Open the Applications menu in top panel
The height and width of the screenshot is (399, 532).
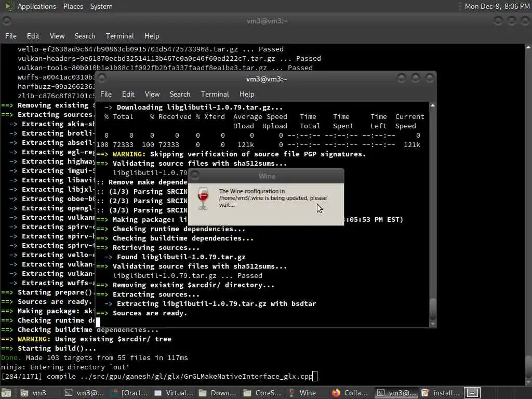click(x=37, y=6)
